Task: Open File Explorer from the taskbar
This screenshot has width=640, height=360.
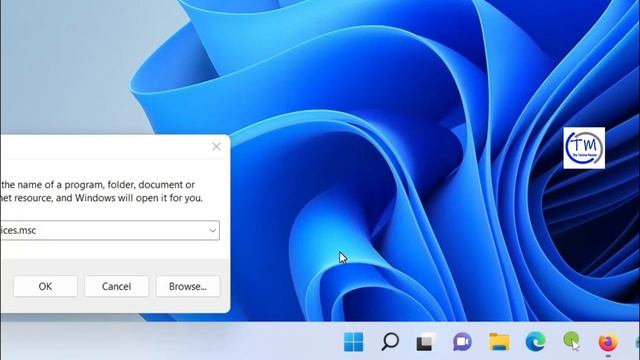Action: (x=499, y=342)
